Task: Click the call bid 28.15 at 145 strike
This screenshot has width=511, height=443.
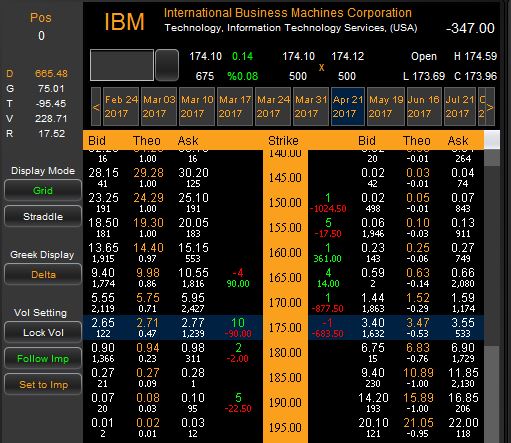Action: (103, 173)
